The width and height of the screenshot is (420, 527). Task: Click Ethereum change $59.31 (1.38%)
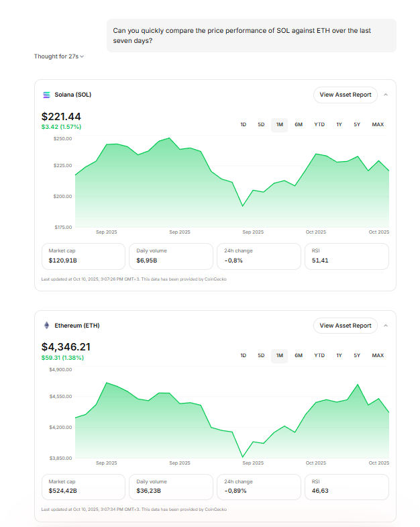coord(62,358)
